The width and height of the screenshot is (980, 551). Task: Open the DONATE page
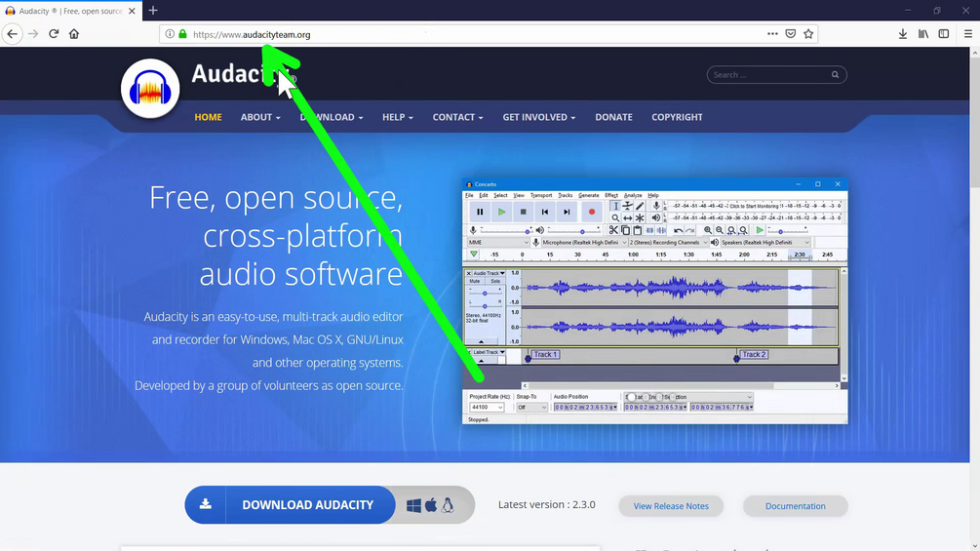(x=613, y=117)
